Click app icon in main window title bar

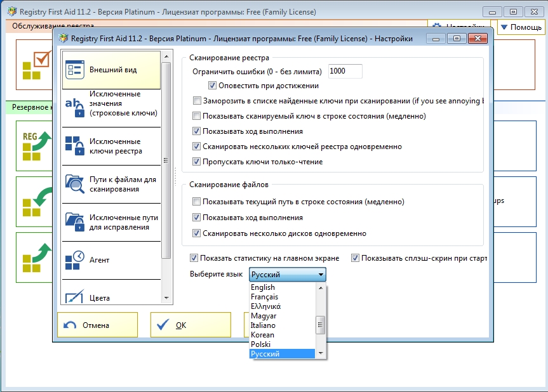click(12, 11)
